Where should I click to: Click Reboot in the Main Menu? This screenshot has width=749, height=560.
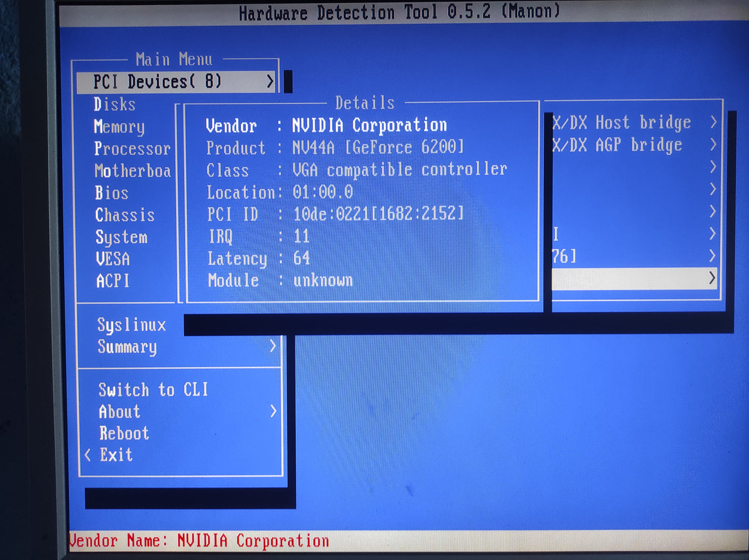(124, 433)
